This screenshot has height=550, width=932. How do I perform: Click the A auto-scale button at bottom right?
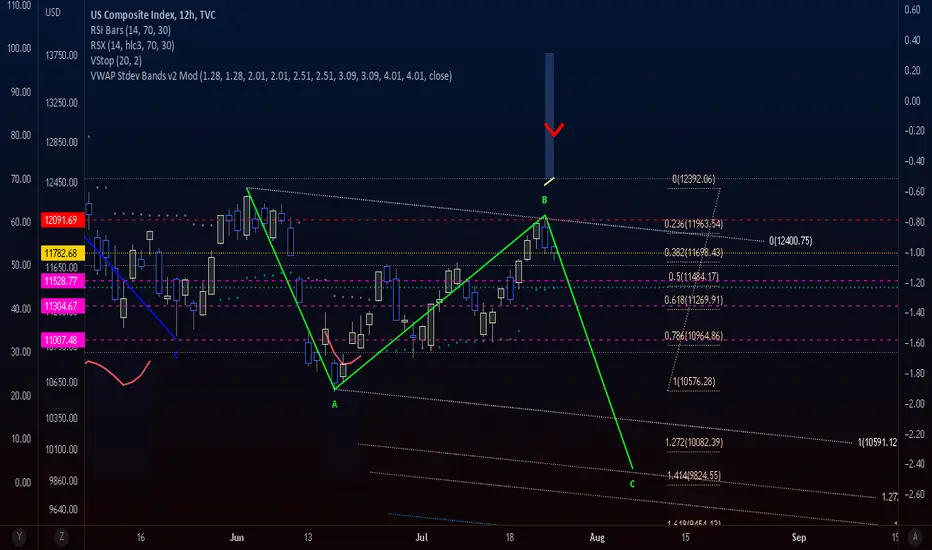[x=915, y=537]
